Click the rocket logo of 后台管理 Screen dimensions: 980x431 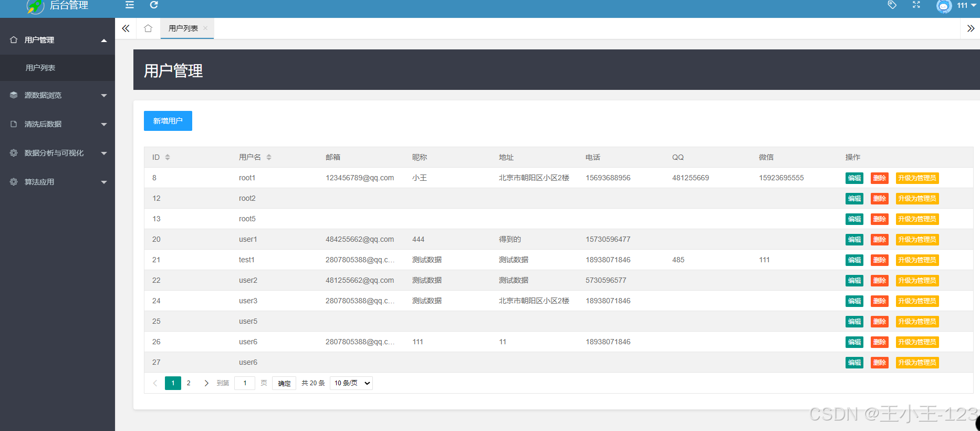tap(35, 6)
